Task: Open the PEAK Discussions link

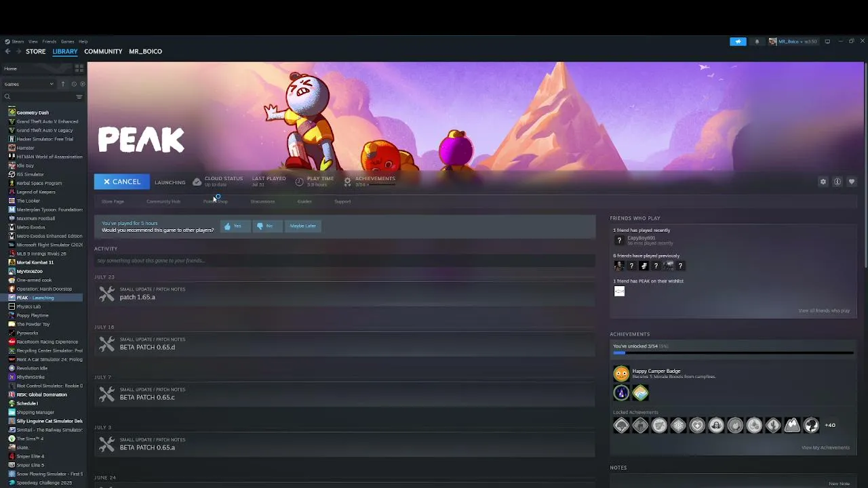Action: [x=262, y=201]
